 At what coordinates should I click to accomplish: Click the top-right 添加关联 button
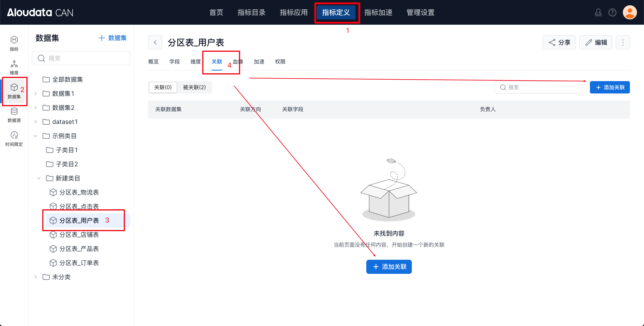click(610, 87)
